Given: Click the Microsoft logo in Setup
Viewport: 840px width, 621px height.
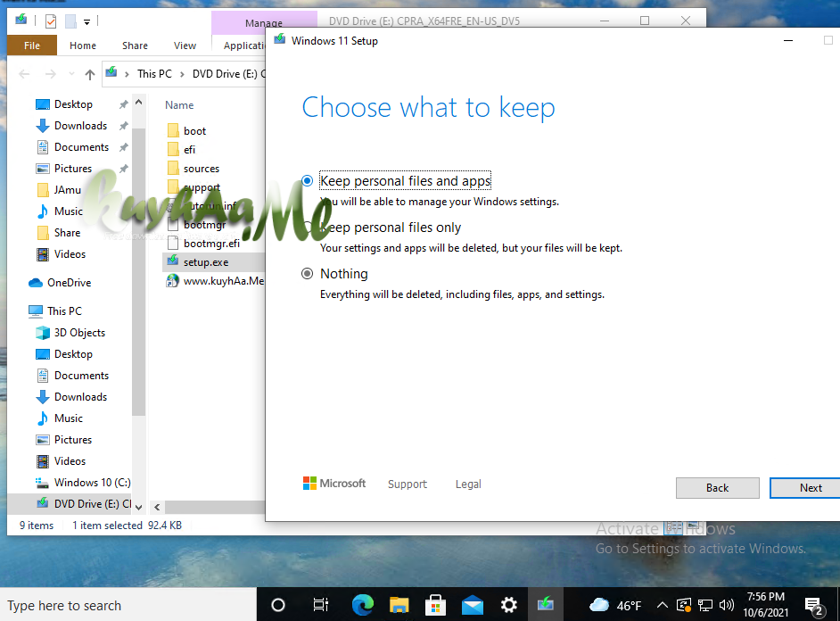Looking at the screenshot, I should coord(334,484).
